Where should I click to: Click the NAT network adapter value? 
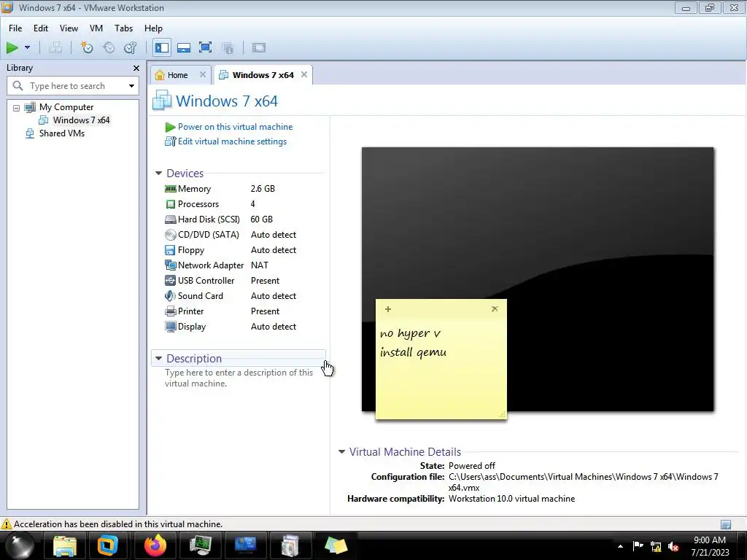(x=260, y=265)
